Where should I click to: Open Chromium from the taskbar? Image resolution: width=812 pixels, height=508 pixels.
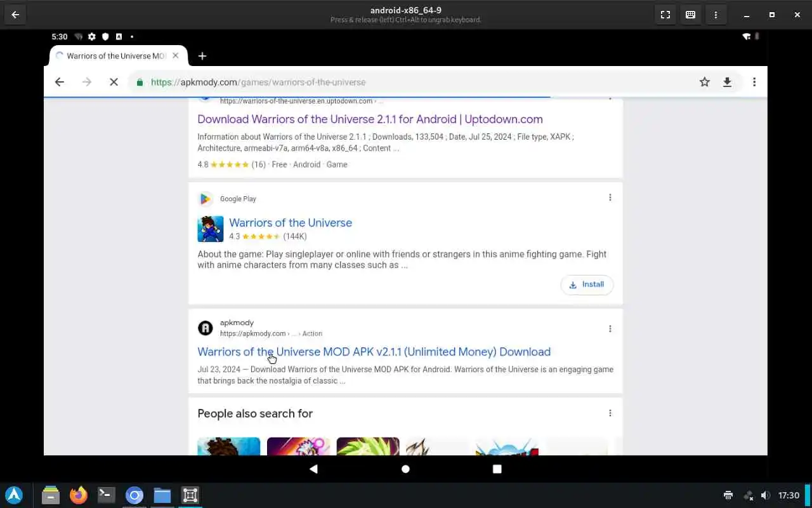click(x=134, y=495)
